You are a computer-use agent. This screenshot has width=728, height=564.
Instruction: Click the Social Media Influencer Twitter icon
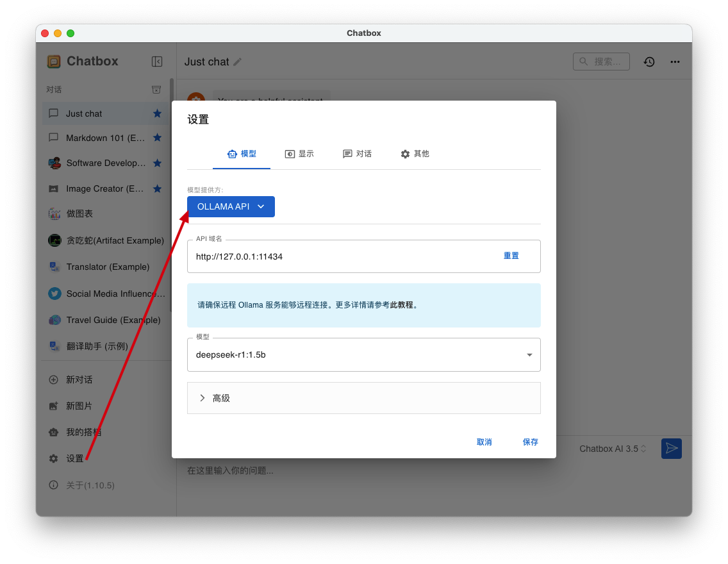coord(54,294)
